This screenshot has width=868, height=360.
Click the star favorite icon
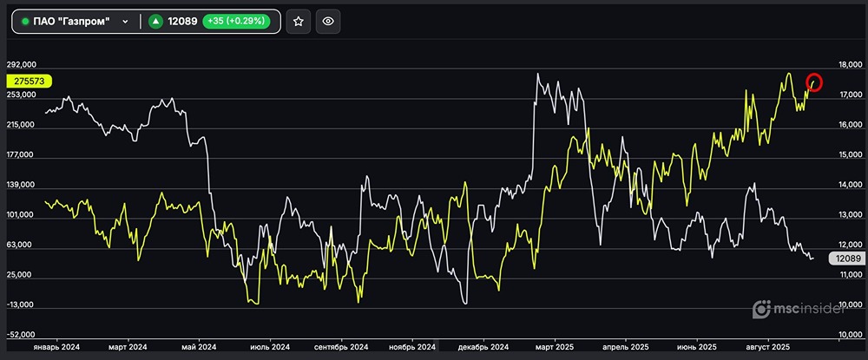click(x=298, y=22)
